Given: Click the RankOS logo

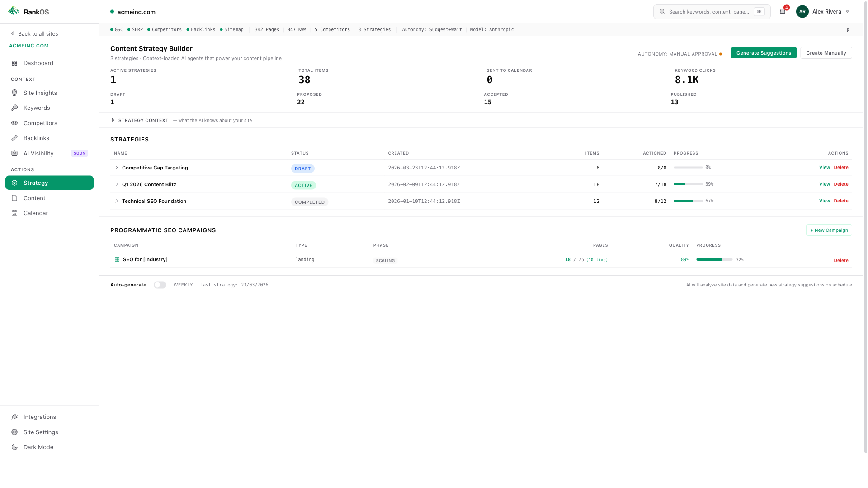Looking at the screenshot, I should [28, 11].
